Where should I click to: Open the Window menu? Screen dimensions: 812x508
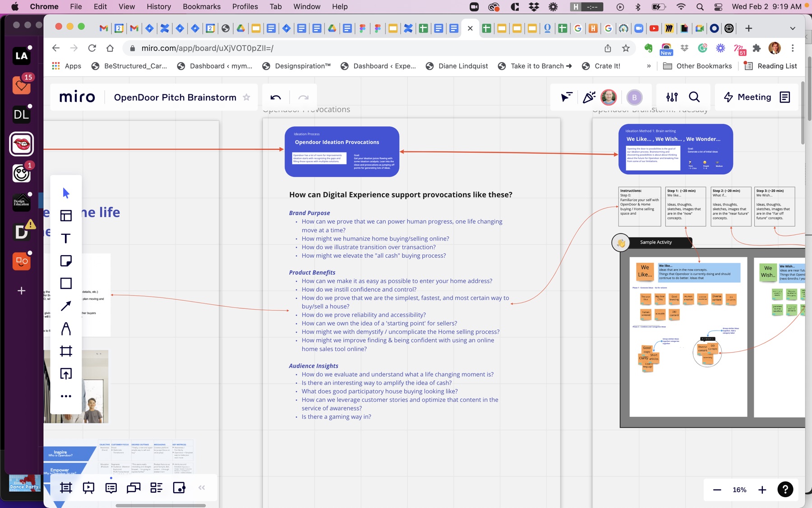(x=307, y=6)
